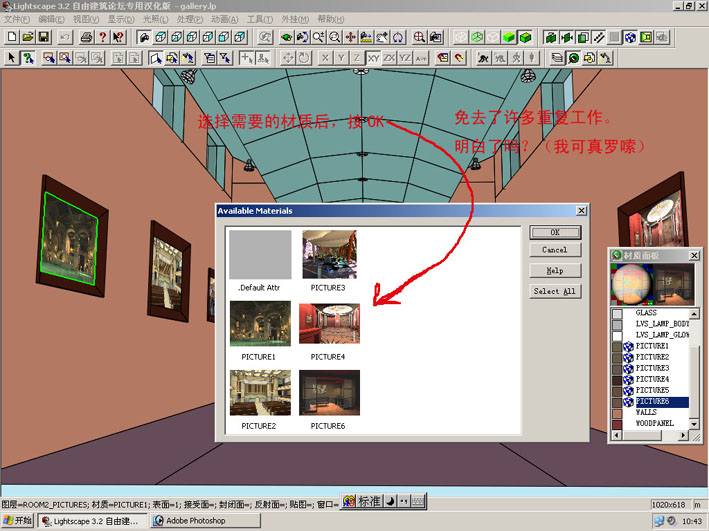Switch to Adobe Photoshop in the taskbar
Image resolution: width=709 pixels, height=531 pixels.
206,521
